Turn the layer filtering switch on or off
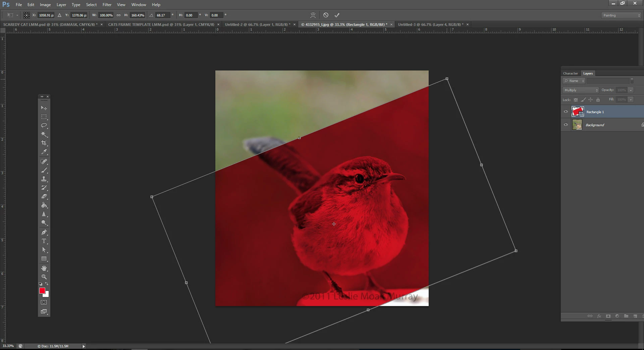The image size is (644, 350). (632, 81)
